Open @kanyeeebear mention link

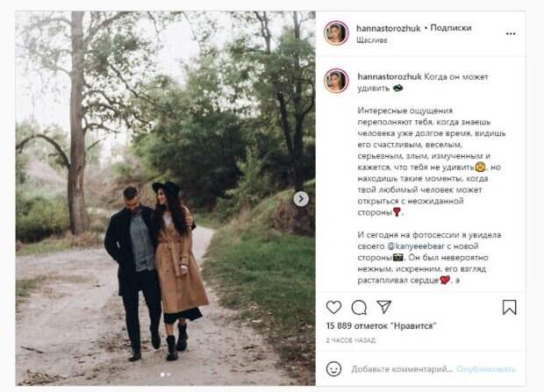click(x=416, y=246)
